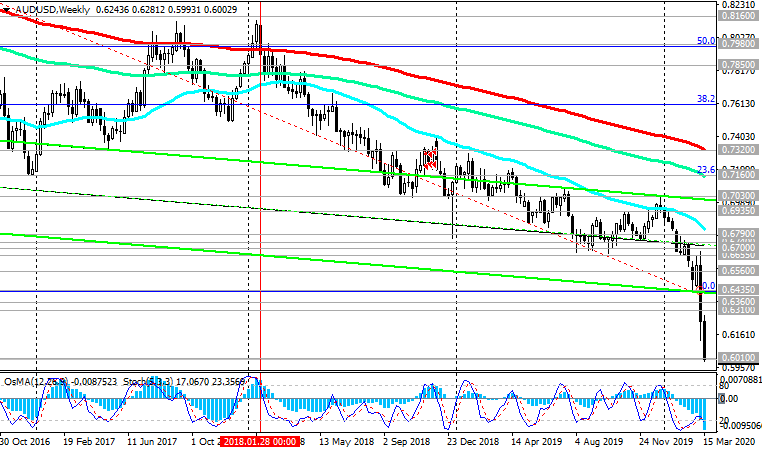Screen dimensions: 762x452
Task: Click the 0.71600 price level tag
Action: coord(739,174)
